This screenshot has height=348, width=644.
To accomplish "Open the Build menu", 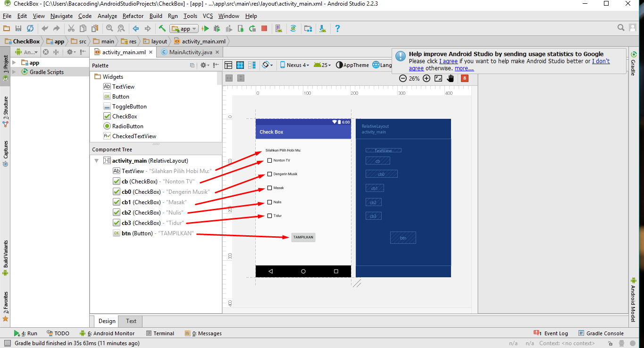I will pos(156,16).
